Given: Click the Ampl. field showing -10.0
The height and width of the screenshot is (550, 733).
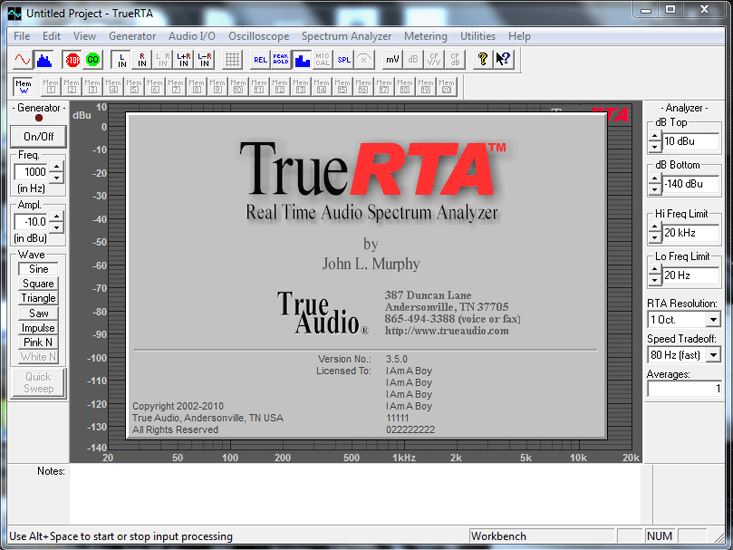Looking at the screenshot, I should [31, 221].
